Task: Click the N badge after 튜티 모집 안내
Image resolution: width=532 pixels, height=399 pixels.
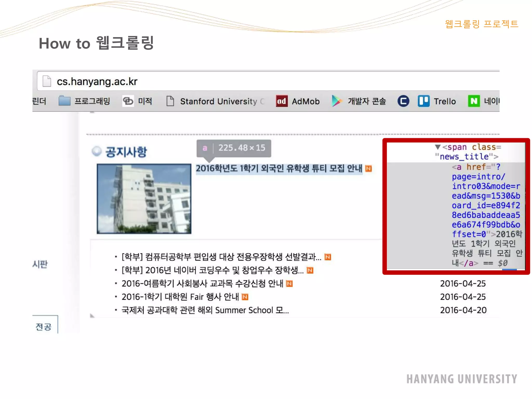Action: click(368, 169)
